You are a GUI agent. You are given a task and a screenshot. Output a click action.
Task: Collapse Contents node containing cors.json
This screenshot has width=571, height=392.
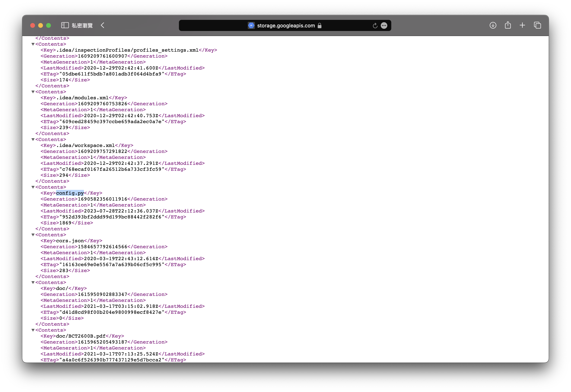(x=33, y=235)
